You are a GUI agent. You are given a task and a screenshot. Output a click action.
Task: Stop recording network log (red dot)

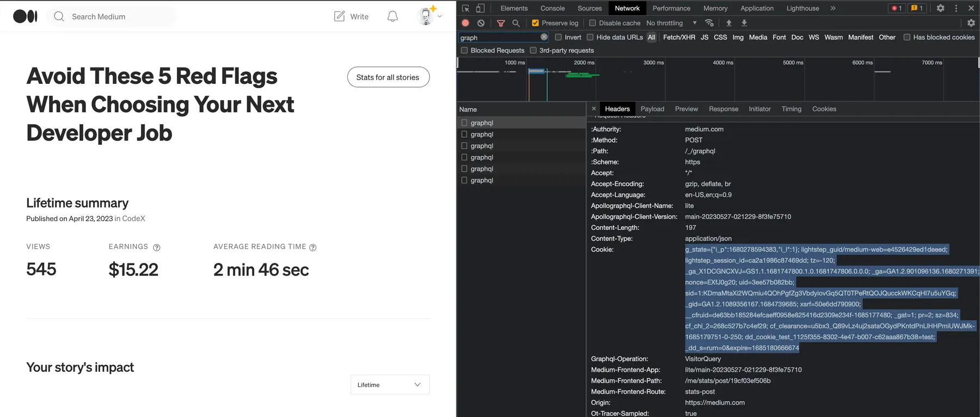[x=465, y=23]
